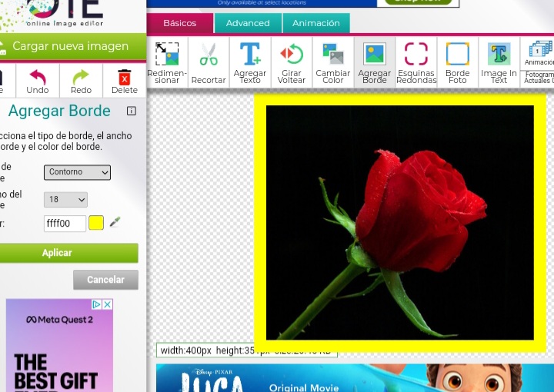Open the Cambiar Color tool

pyautogui.click(x=333, y=61)
